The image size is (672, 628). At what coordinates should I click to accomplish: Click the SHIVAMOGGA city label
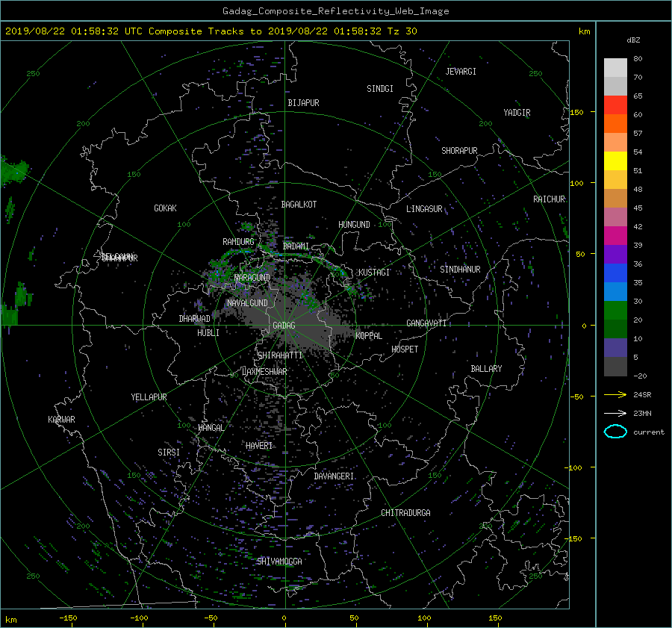(x=279, y=561)
